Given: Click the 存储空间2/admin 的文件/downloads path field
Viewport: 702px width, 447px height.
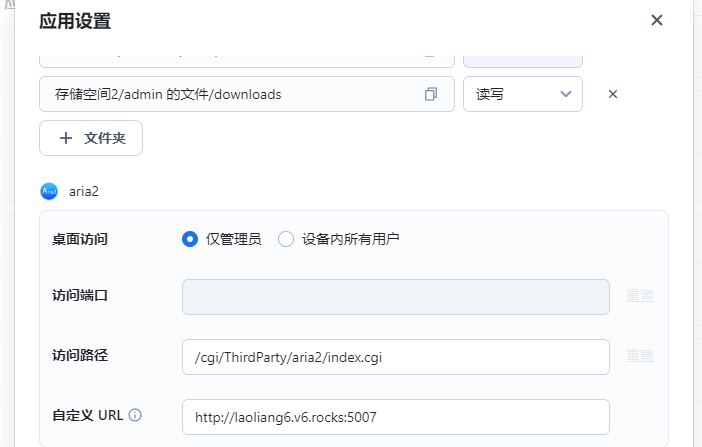Looking at the screenshot, I should tap(247, 94).
